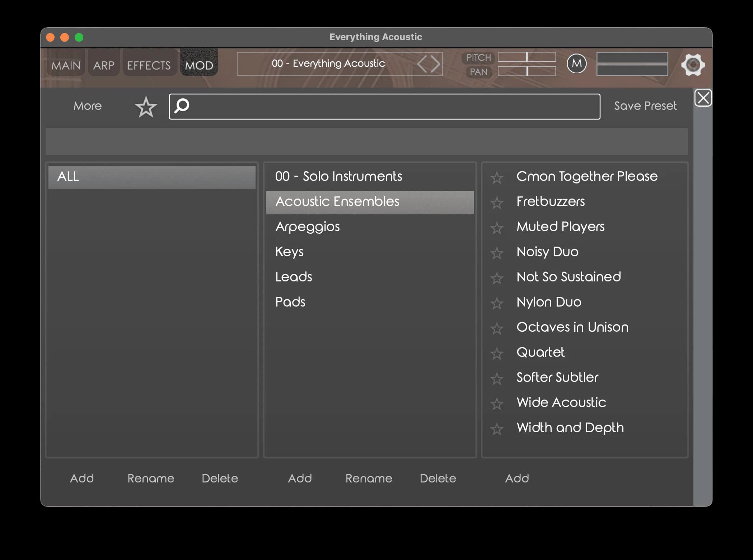
Task: Go to previous preset arrow
Action: [422, 64]
